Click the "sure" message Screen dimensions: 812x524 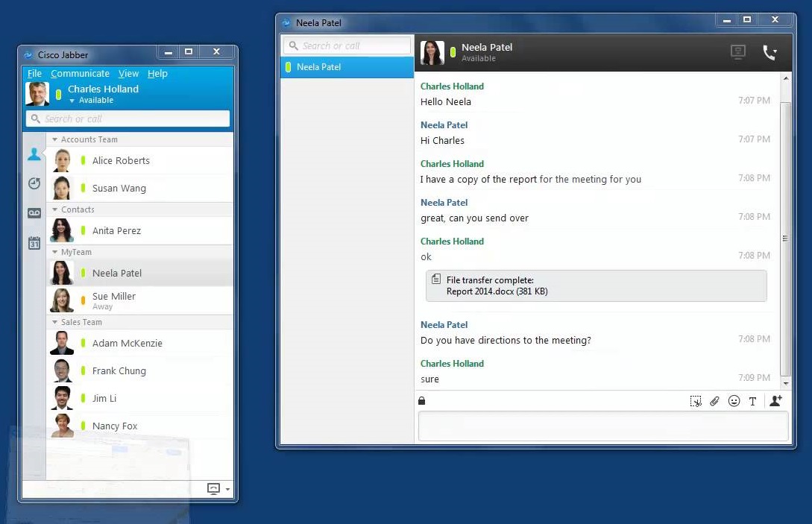point(429,379)
